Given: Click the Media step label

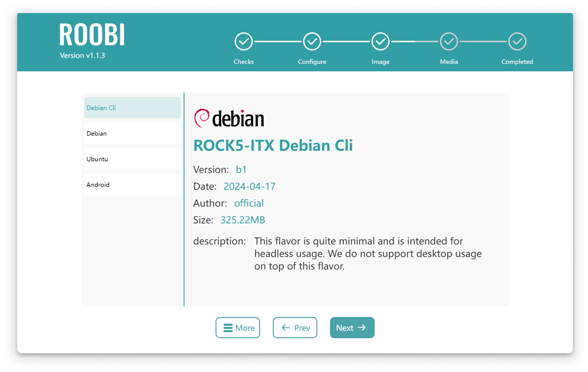Looking at the screenshot, I should [x=449, y=62].
